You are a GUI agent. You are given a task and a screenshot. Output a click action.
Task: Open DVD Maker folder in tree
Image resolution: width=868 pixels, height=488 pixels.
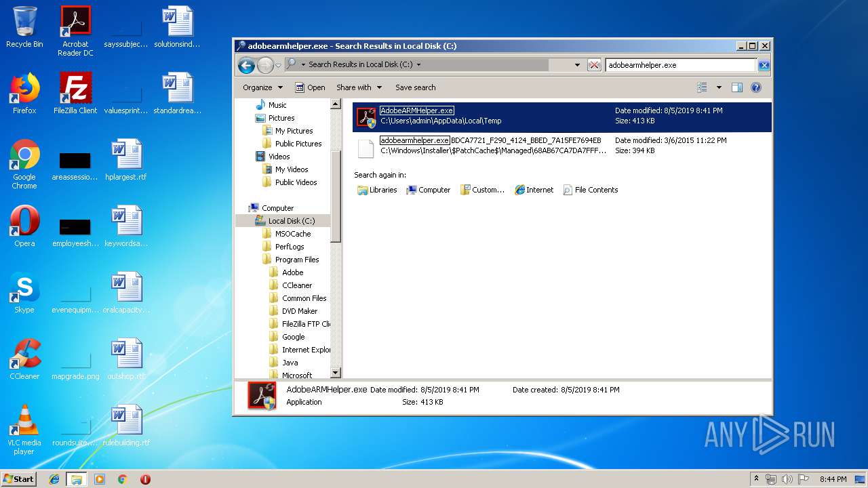pos(293,311)
